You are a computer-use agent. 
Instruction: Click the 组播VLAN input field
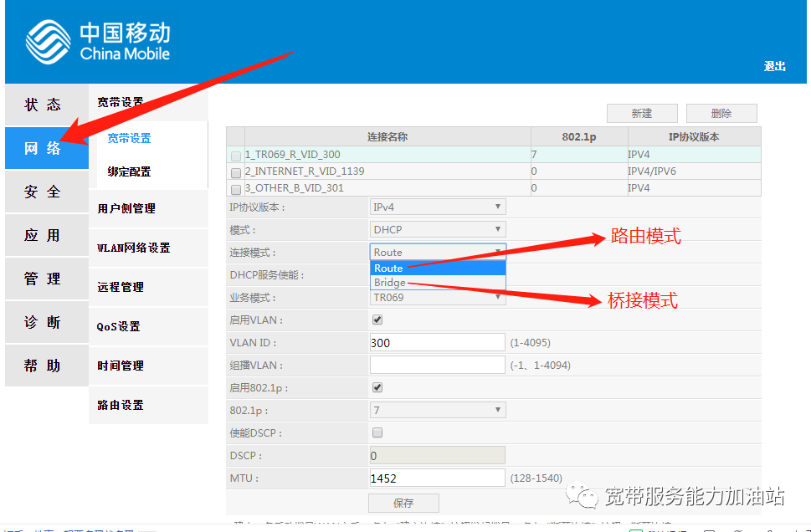click(438, 365)
